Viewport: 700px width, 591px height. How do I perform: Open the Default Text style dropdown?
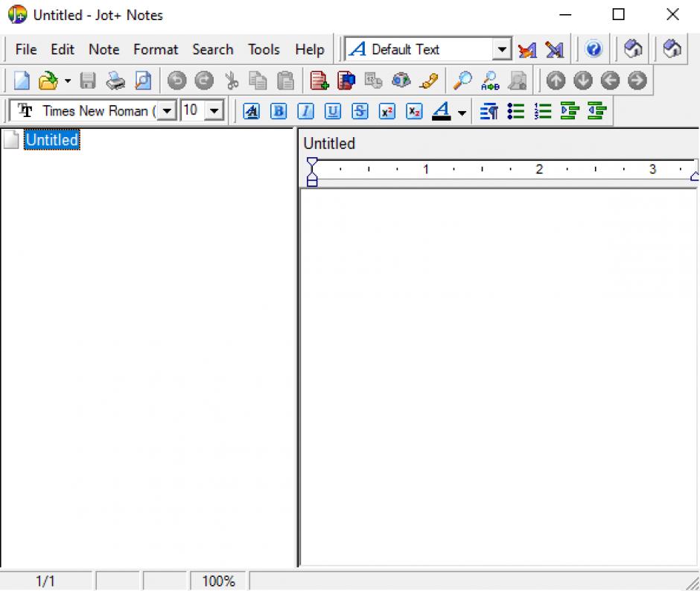click(503, 50)
